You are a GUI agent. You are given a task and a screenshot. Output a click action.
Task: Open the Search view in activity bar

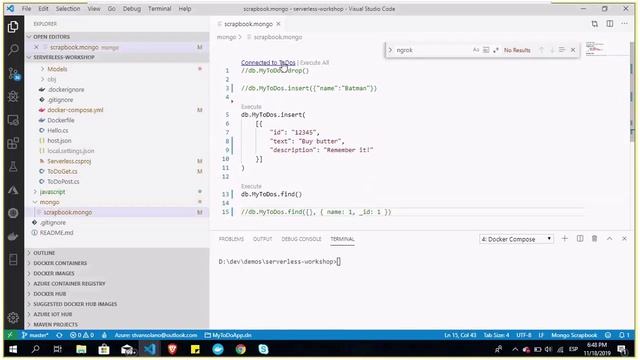pos(13,50)
